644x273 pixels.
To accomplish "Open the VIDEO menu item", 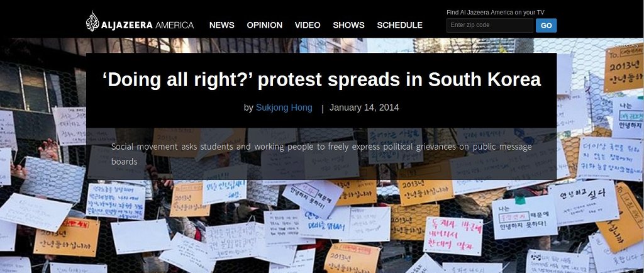I will [x=308, y=25].
